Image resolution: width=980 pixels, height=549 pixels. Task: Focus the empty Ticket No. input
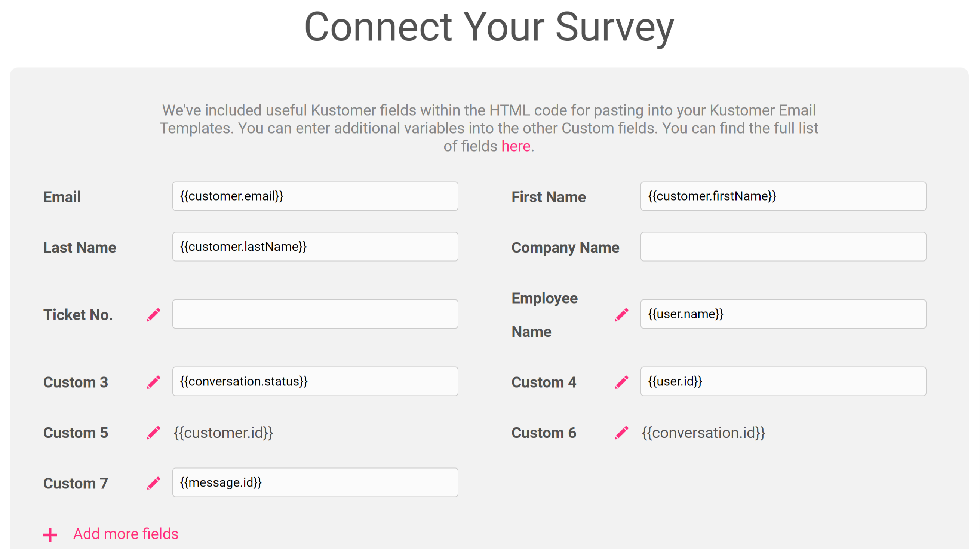pyautogui.click(x=315, y=314)
